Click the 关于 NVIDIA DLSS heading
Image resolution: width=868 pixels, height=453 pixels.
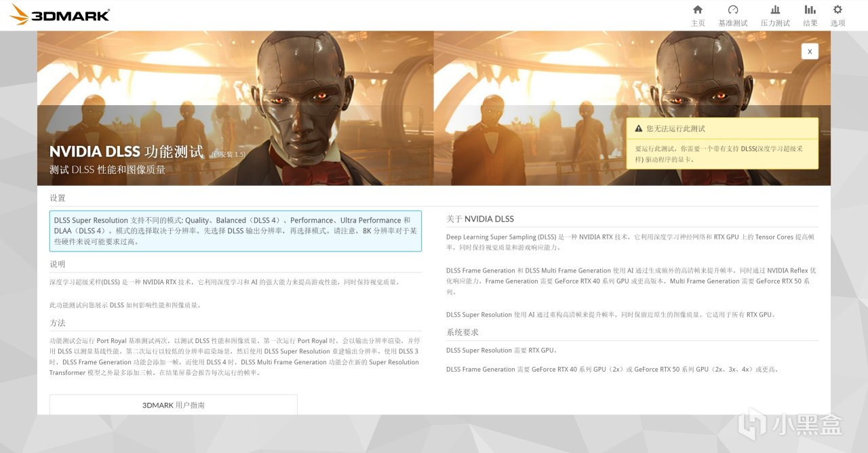click(x=480, y=219)
